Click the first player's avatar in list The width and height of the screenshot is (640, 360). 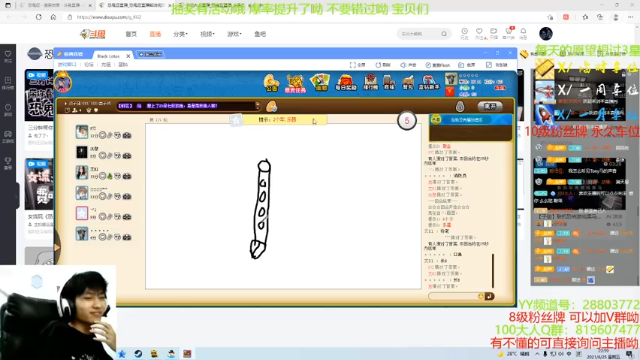click(82, 131)
